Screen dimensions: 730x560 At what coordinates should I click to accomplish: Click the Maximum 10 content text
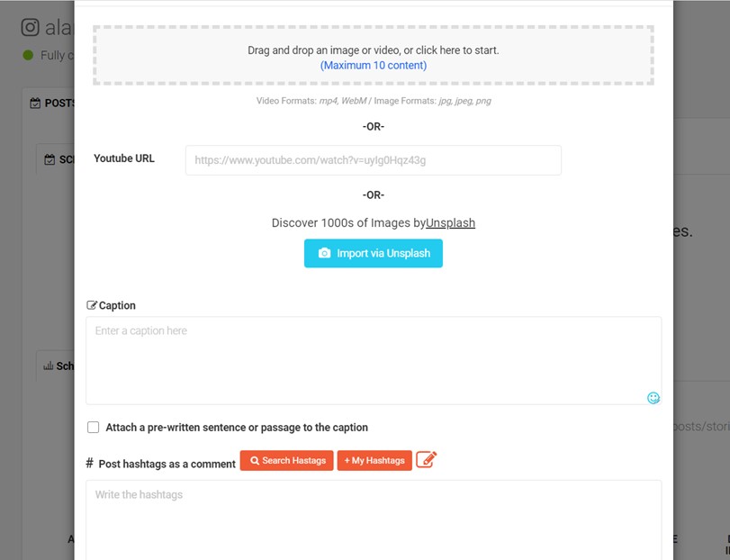point(374,65)
